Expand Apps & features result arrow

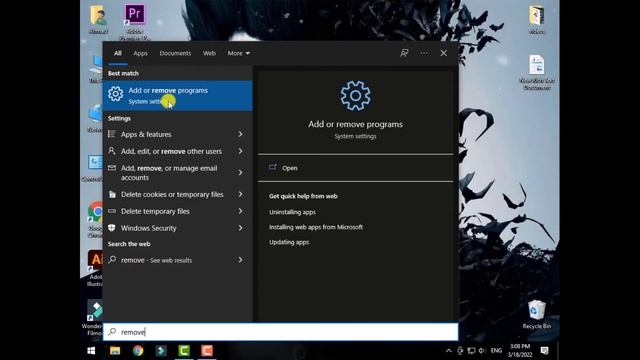pyautogui.click(x=240, y=134)
